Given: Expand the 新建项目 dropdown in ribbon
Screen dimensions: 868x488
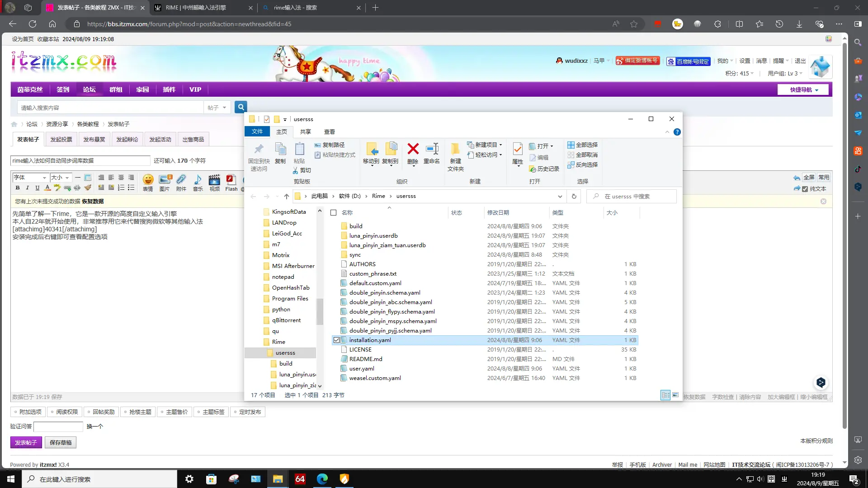Looking at the screenshot, I should click(x=500, y=145).
